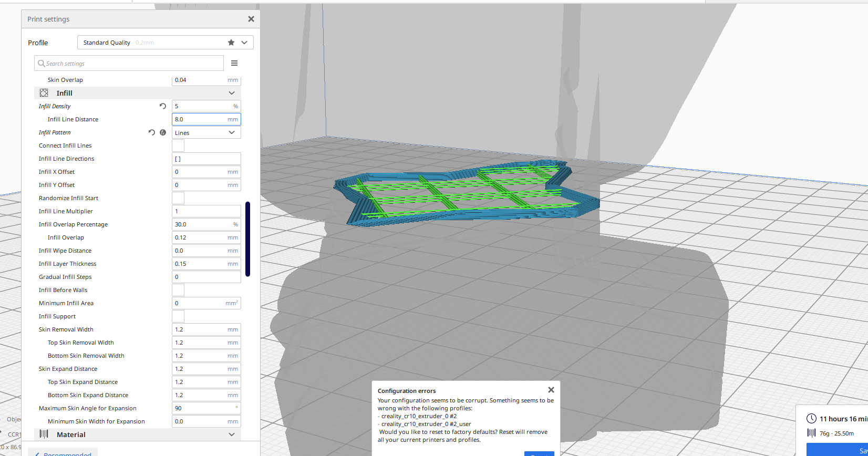The image size is (868, 456).
Task: Edit the Infill Y Offset field
Action: coord(206,185)
